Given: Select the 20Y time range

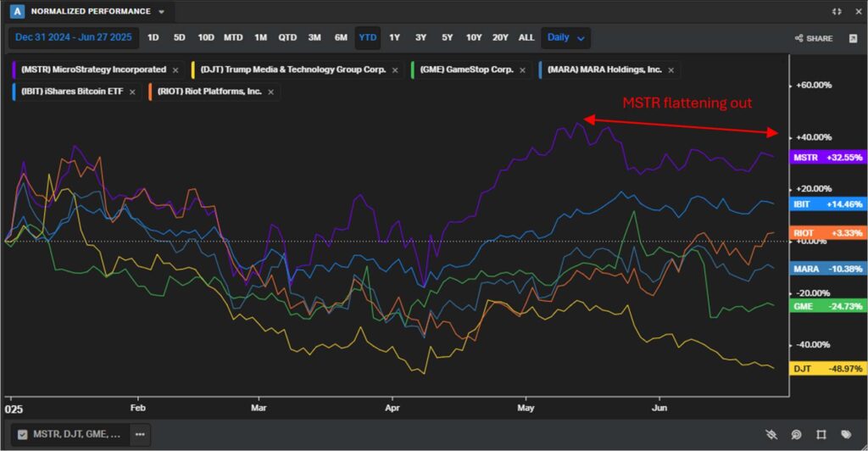Looking at the screenshot, I should pos(500,37).
